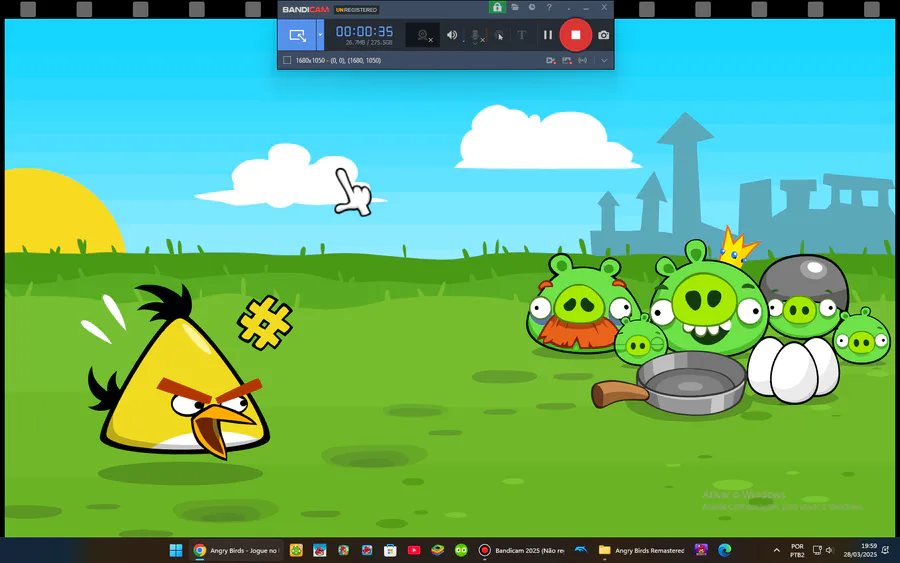Toggle the text overlay T icon
Viewport: 900px width, 563px height.
[x=522, y=35]
